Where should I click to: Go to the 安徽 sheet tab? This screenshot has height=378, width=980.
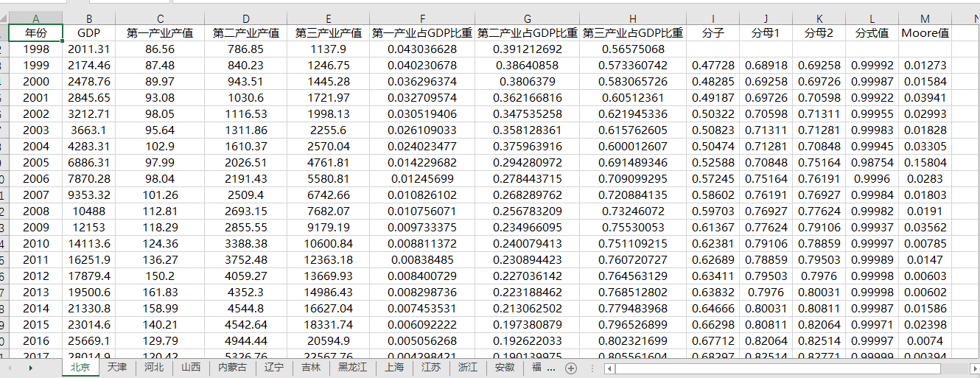[x=505, y=367]
